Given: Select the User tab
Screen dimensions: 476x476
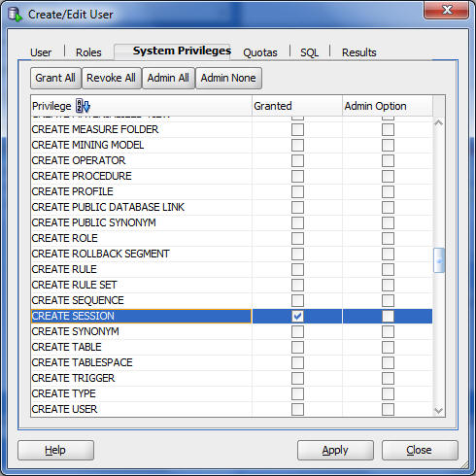Looking at the screenshot, I should click(x=41, y=52).
